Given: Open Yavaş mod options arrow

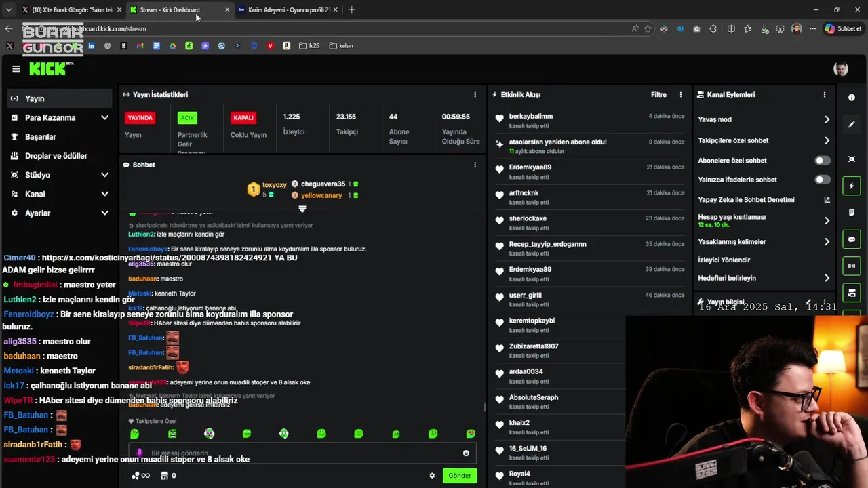Looking at the screenshot, I should 827,119.
